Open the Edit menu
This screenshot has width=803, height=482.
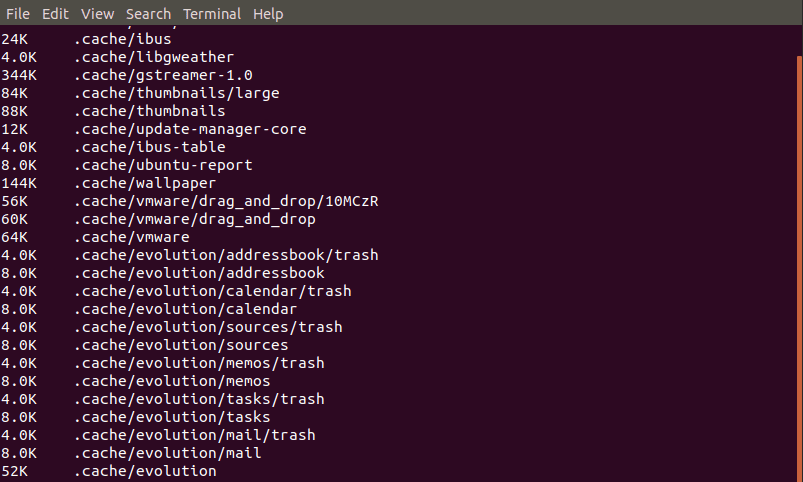(x=55, y=14)
